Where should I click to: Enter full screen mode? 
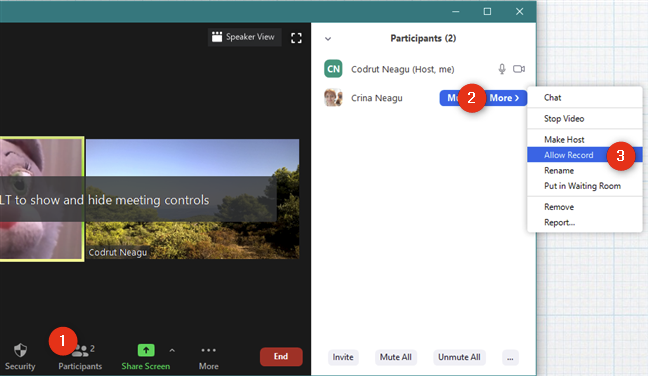coord(296,38)
